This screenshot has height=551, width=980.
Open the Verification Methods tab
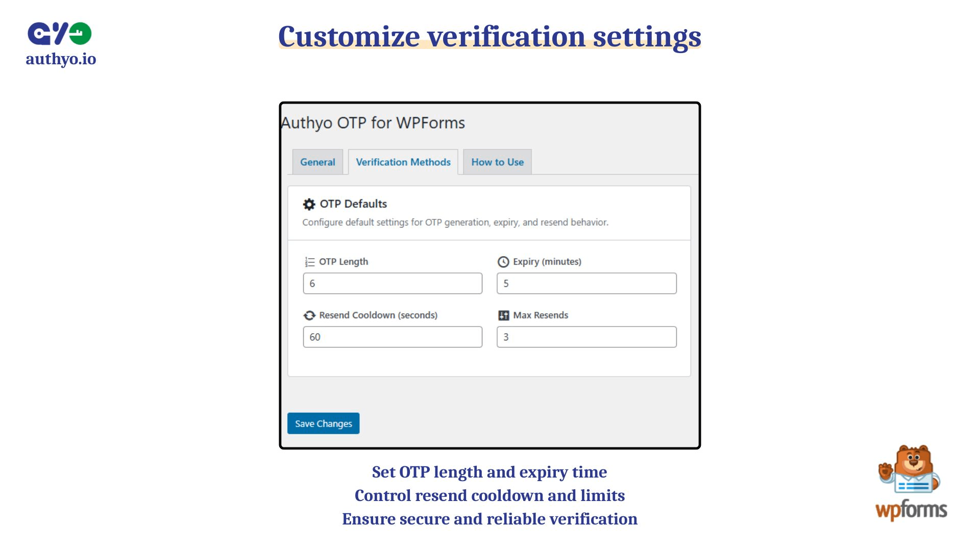[x=403, y=162]
